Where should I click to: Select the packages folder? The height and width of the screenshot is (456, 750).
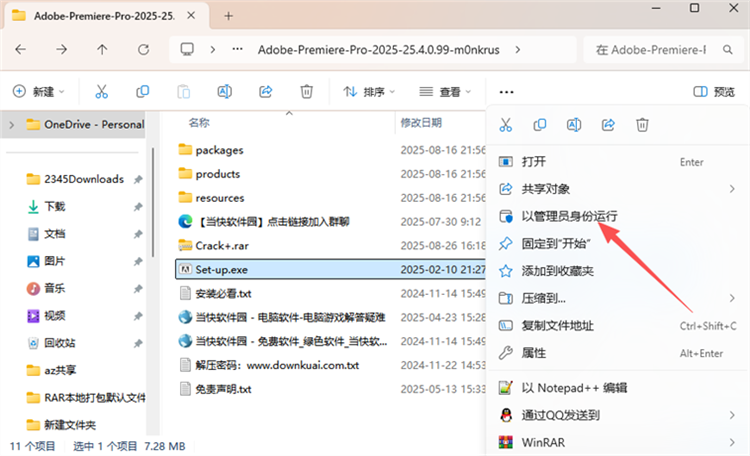(330, 150)
